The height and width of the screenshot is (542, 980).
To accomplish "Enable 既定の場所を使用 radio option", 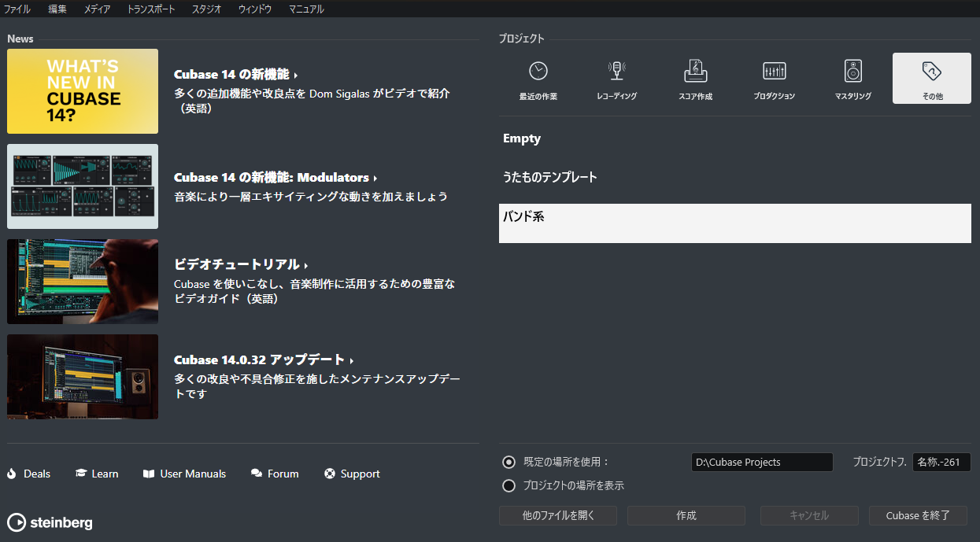I will 508,462.
